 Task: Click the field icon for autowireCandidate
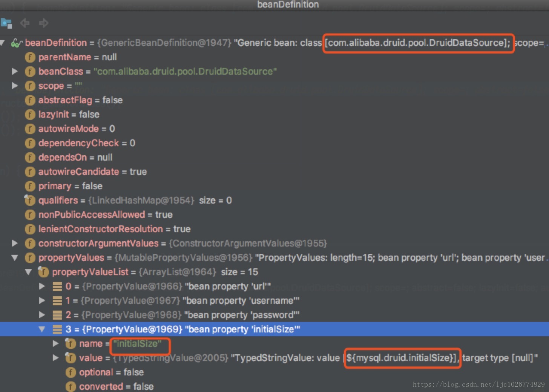coord(30,172)
